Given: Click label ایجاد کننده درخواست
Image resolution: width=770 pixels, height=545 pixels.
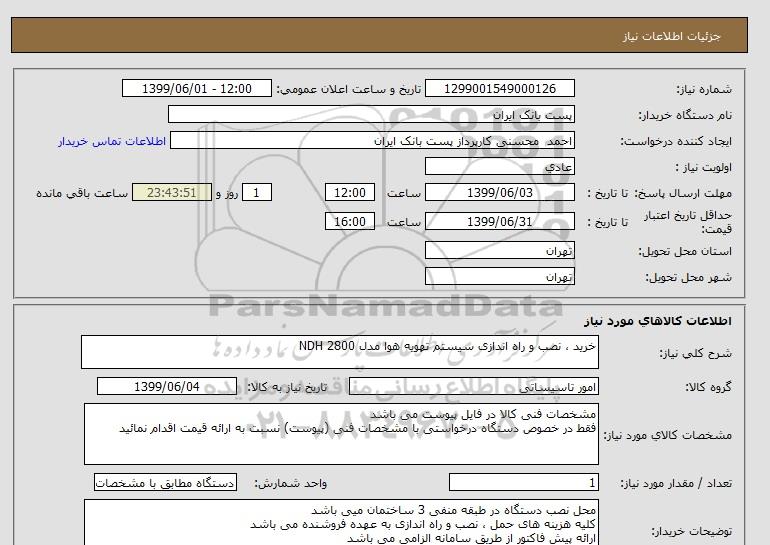Looking at the screenshot, I should (x=676, y=141).
